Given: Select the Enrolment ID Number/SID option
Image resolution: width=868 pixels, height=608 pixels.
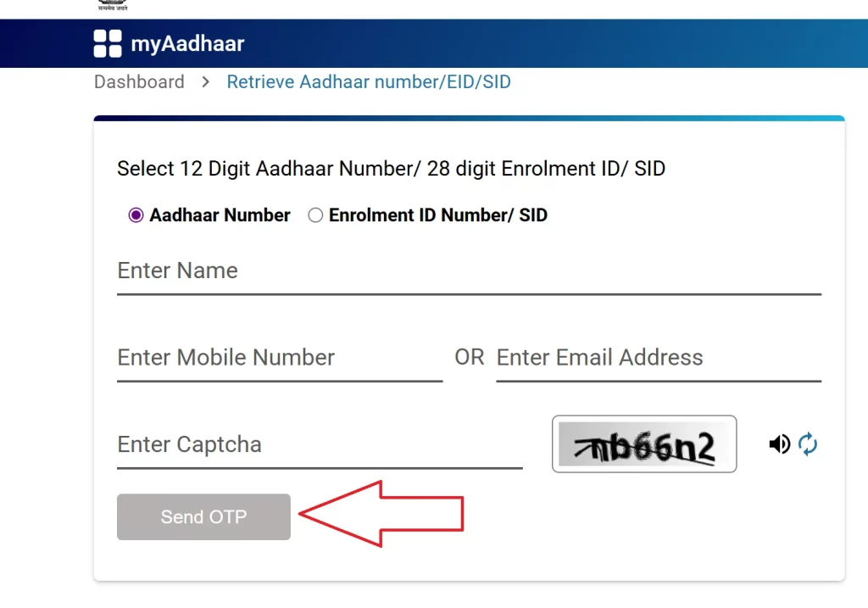Looking at the screenshot, I should tap(314, 215).
